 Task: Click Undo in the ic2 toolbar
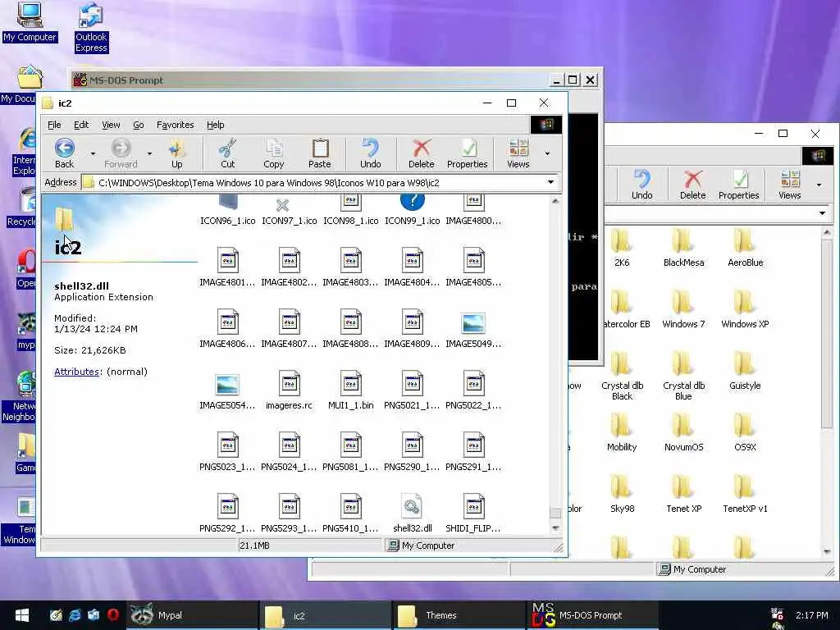pyautogui.click(x=370, y=153)
